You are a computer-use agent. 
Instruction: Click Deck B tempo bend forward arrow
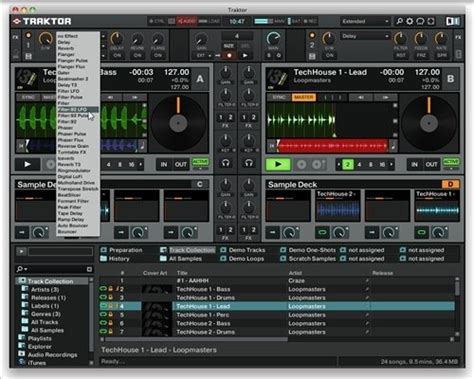pos(385,97)
